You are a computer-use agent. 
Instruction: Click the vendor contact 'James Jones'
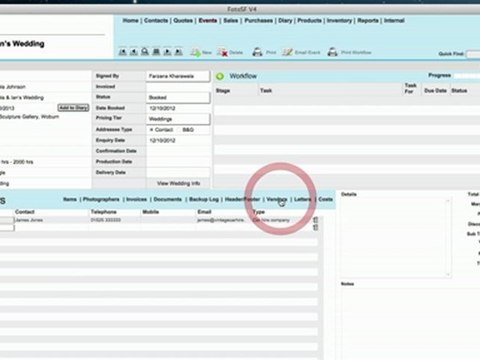29,220
